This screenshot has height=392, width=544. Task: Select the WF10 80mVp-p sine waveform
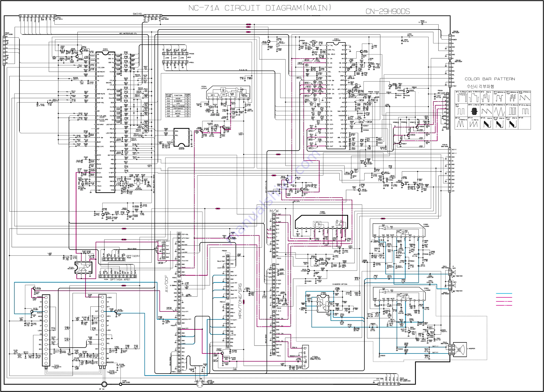click(499, 110)
